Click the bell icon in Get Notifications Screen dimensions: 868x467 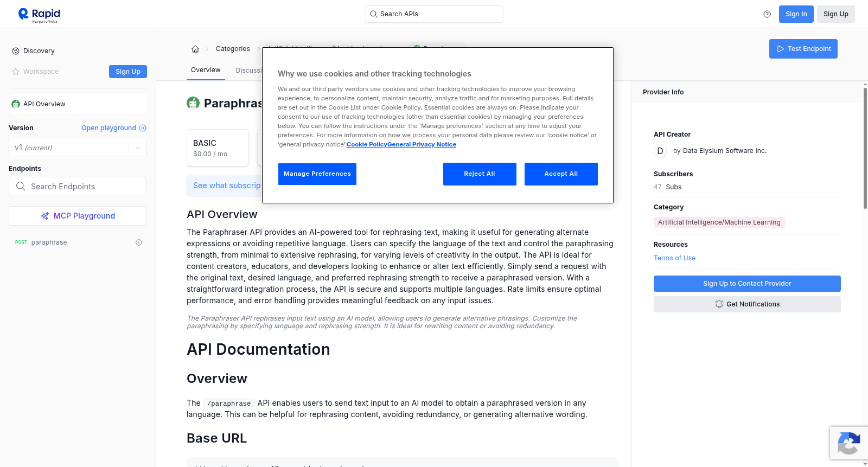(719, 304)
